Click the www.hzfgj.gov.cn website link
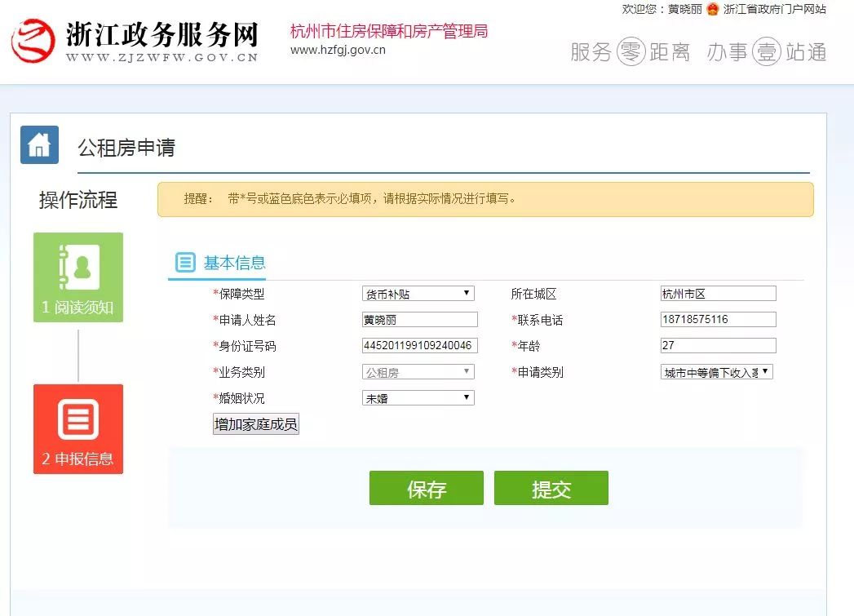 point(338,50)
